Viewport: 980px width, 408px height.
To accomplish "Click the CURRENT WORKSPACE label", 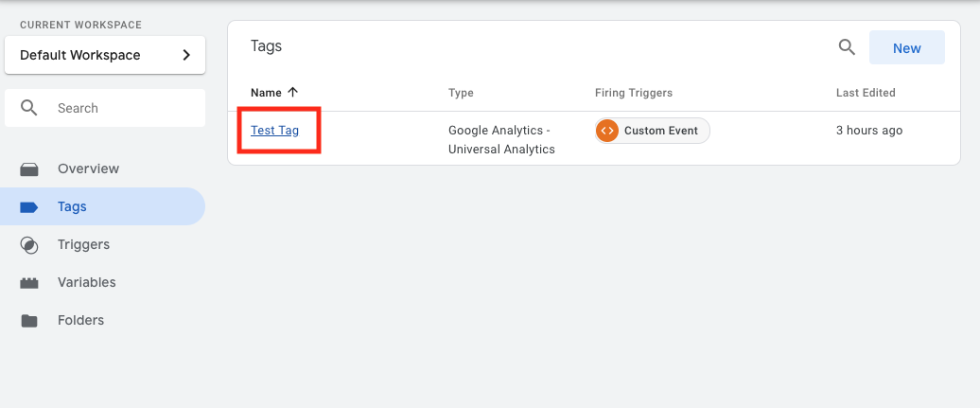I will point(80,25).
